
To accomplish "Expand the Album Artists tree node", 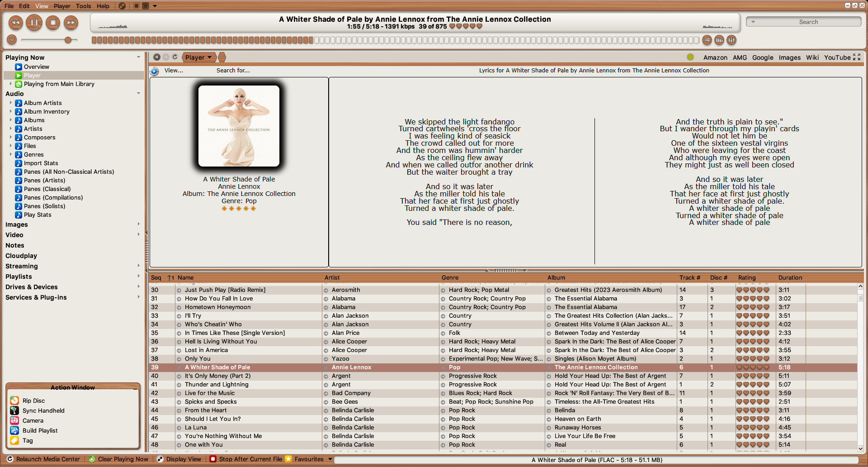I will [x=11, y=103].
